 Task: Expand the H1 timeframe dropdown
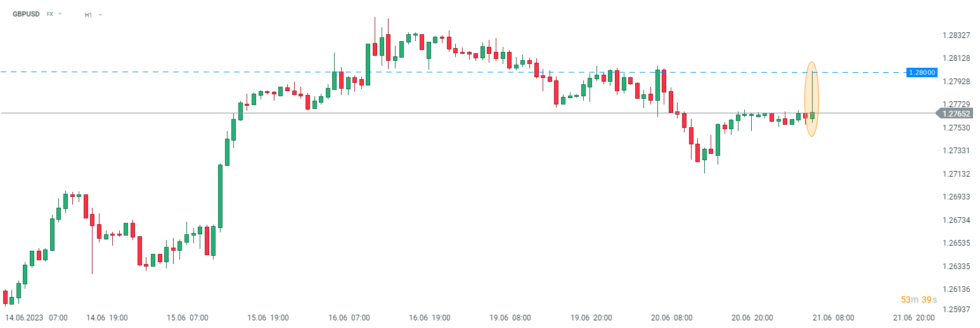pos(93,15)
